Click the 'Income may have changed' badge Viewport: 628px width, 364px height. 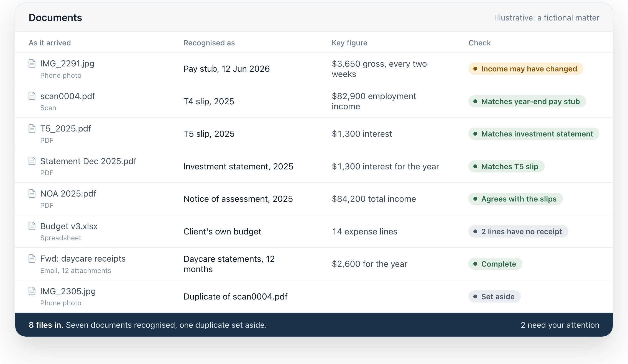pyautogui.click(x=526, y=69)
